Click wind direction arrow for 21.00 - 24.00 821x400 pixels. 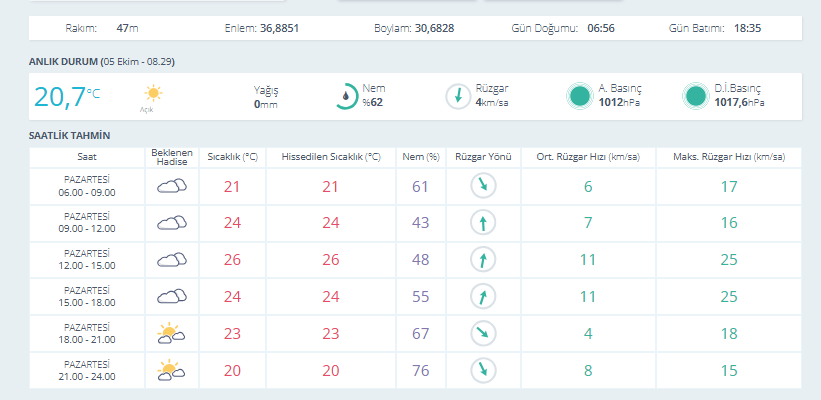pos(483,371)
